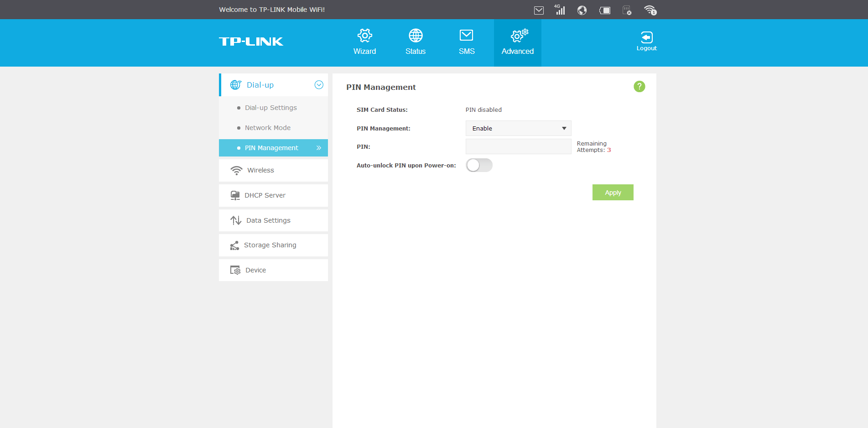Go to the Status tab
Image resolution: width=868 pixels, height=428 pixels.
pos(416,42)
